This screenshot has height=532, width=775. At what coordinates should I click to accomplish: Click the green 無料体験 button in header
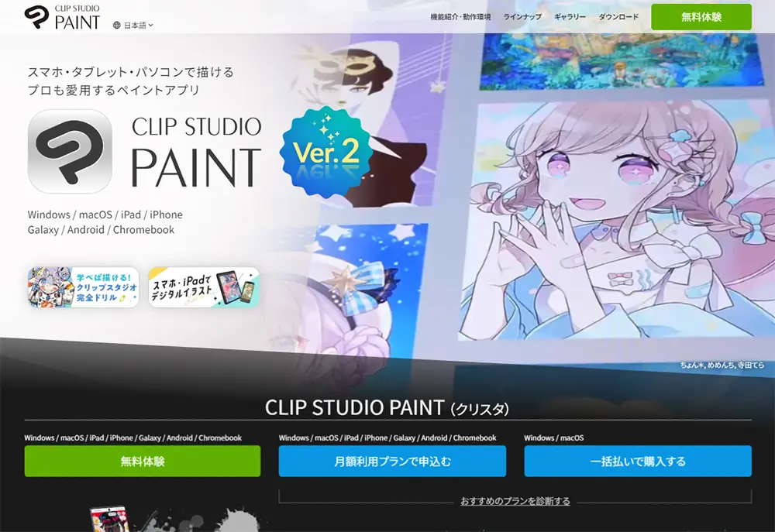coord(701,17)
